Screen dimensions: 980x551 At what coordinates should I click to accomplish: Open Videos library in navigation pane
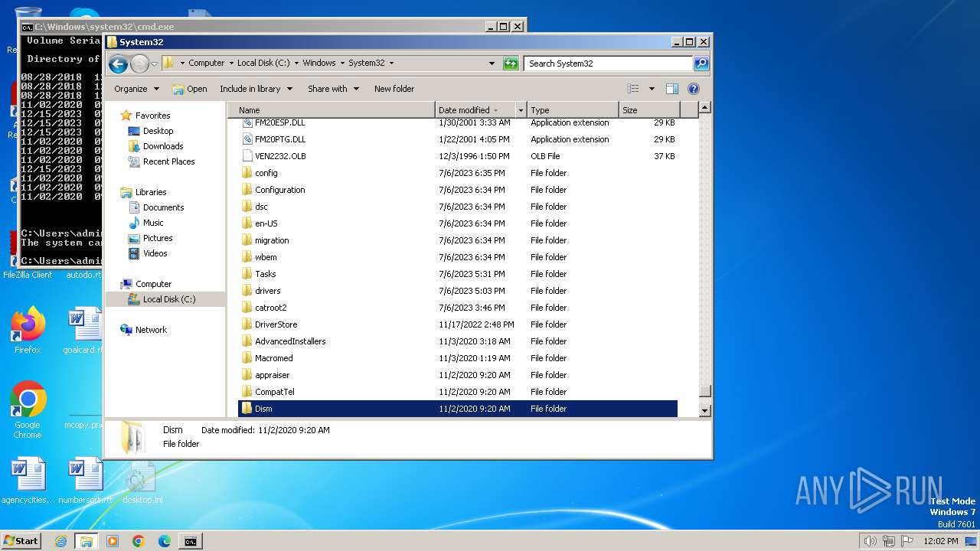tap(155, 253)
